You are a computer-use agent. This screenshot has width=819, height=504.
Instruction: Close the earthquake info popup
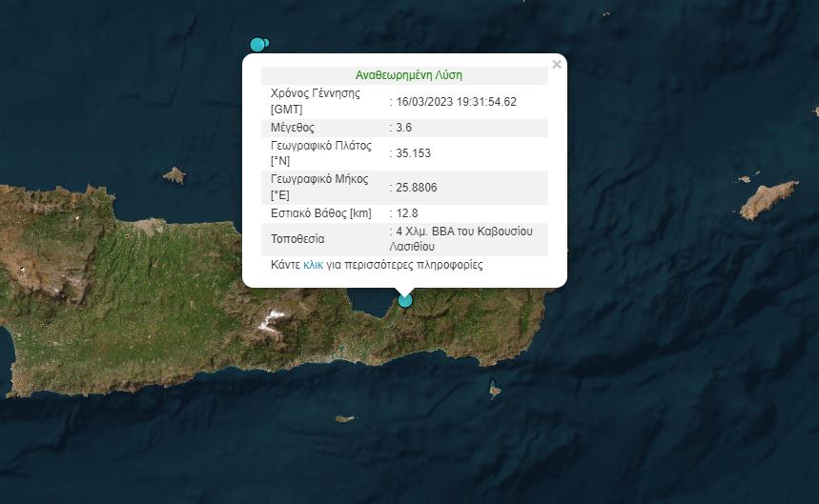557,65
